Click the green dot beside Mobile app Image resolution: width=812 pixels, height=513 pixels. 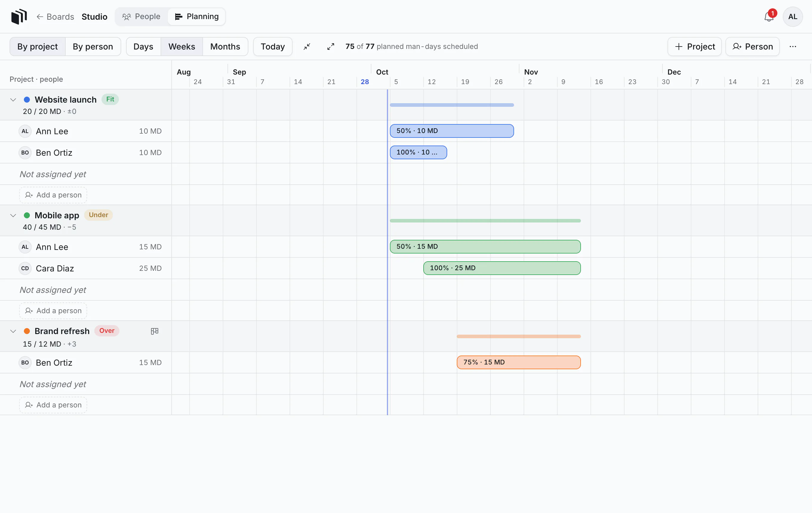(27, 215)
